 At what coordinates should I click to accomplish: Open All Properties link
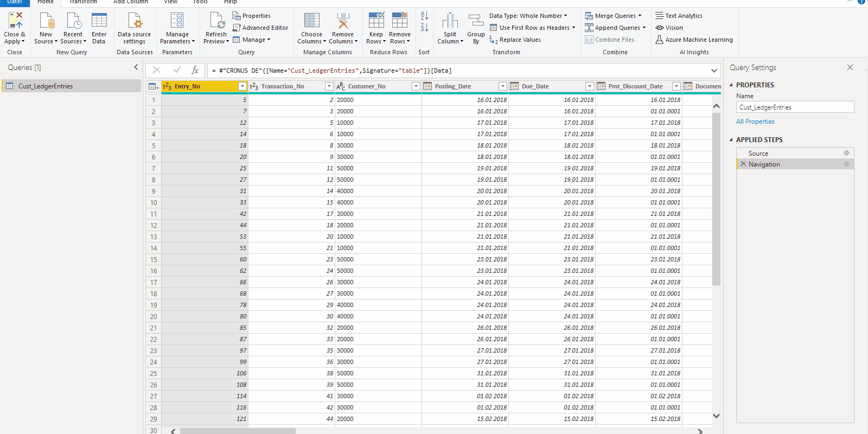pos(755,122)
